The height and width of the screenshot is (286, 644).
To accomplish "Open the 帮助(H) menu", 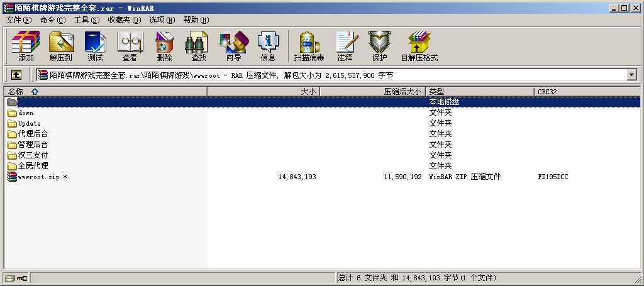I will click(x=196, y=19).
